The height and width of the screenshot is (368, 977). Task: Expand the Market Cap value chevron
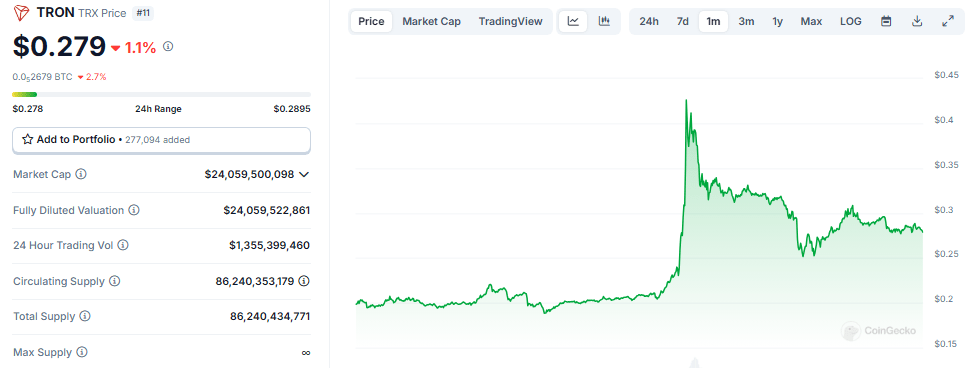304,175
